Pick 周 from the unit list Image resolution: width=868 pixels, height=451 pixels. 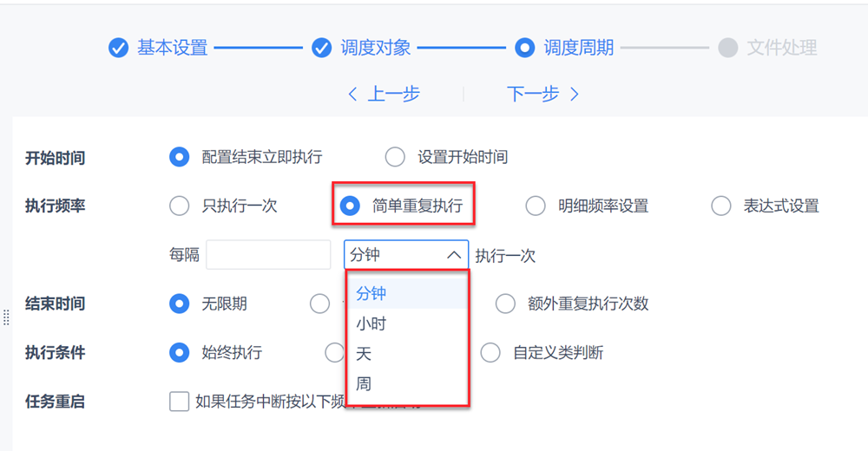click(x=364, y=383)
